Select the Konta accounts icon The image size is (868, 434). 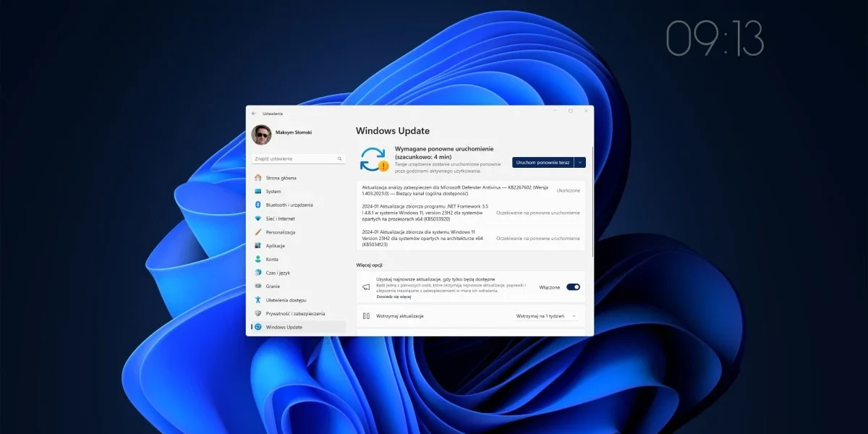[258, 259]
